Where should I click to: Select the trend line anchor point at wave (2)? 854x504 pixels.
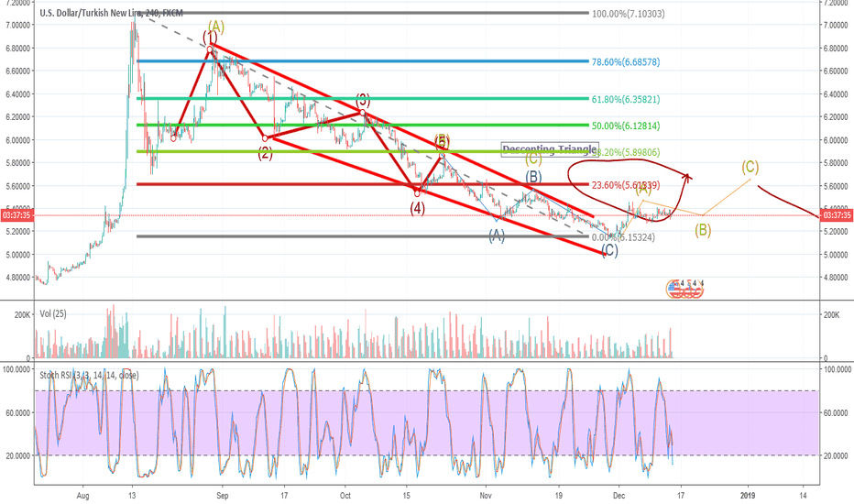point(265,138)
